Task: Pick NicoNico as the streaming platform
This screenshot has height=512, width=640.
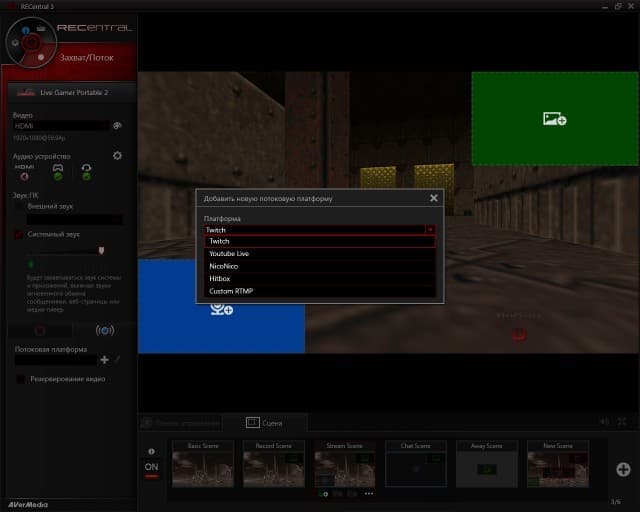Action: click(x=319, y=266)
